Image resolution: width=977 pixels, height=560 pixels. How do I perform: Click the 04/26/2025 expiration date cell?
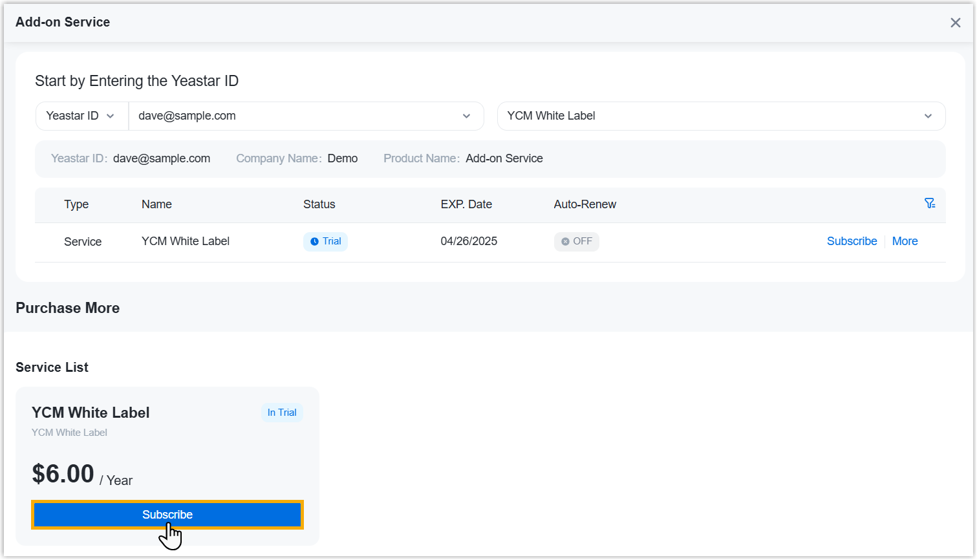[469, 241]
